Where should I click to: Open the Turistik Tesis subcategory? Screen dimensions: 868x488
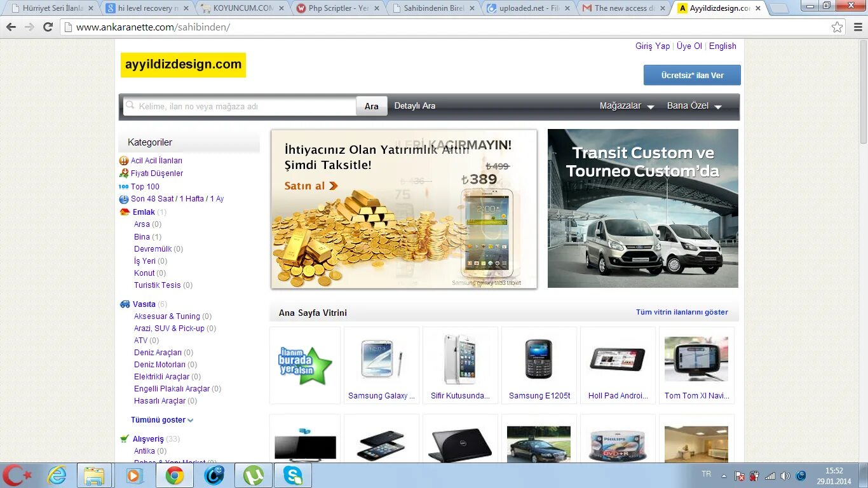point(158,285)
